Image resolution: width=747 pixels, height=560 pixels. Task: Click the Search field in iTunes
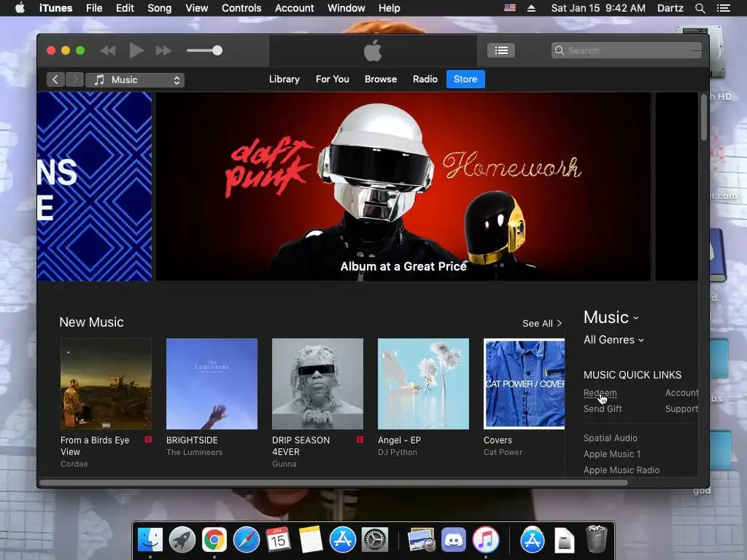coord(626,50)
